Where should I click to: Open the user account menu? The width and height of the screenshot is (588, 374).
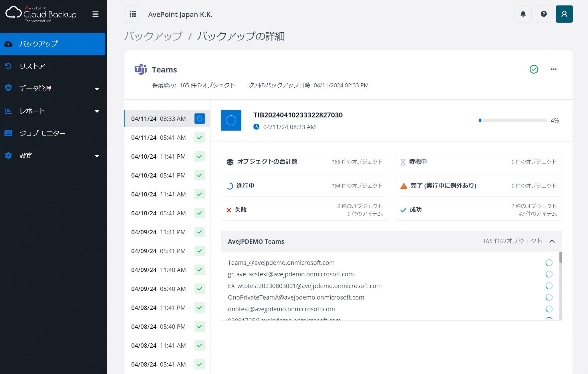click(564, 14)
